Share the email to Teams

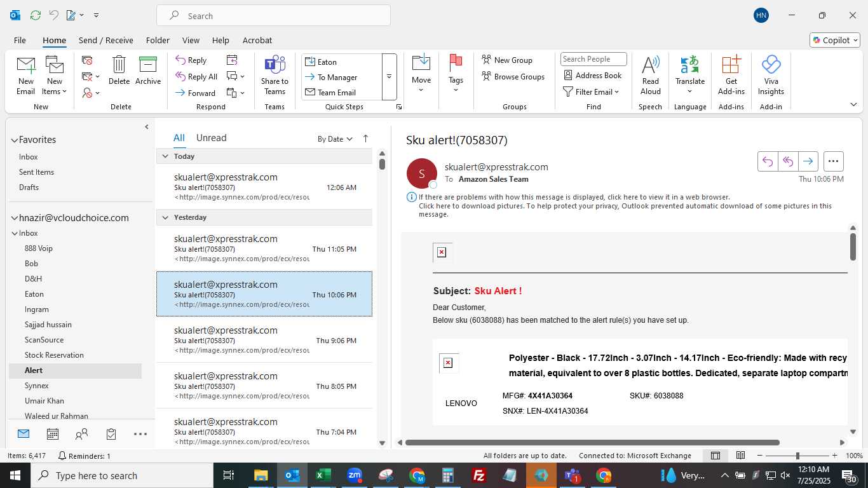275,75
